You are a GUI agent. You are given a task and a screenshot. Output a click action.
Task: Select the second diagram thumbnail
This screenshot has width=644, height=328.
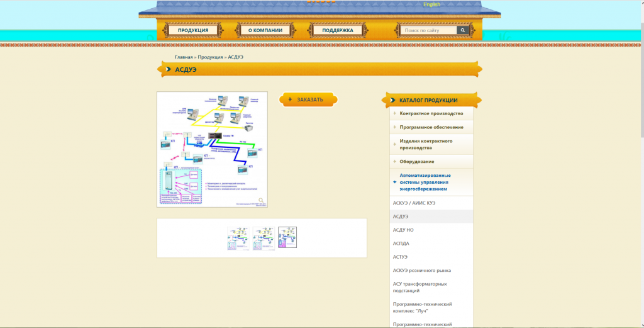click(263, 238)
